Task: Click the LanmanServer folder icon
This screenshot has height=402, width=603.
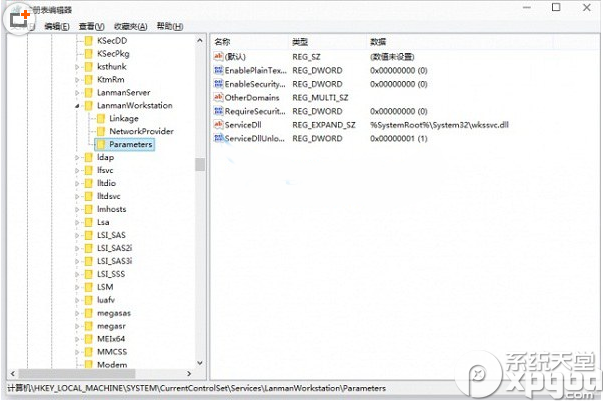Action: pos(89,93)
